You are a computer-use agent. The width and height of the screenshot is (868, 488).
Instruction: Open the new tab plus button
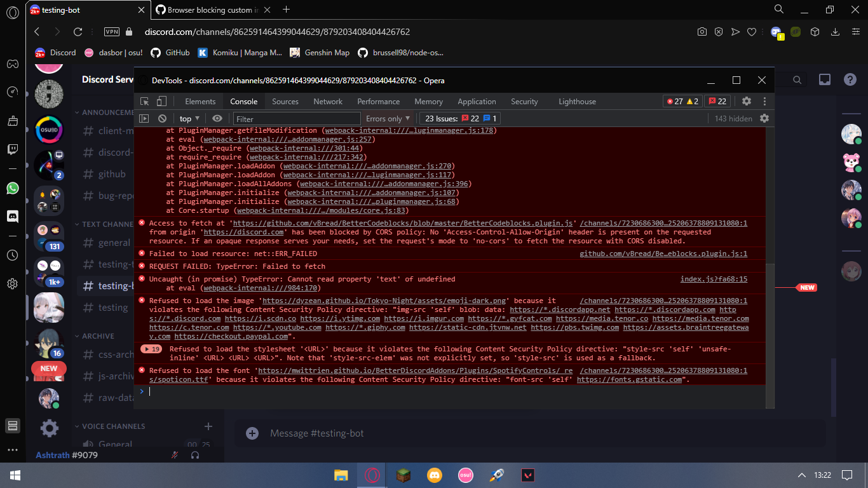pos(287,10)
